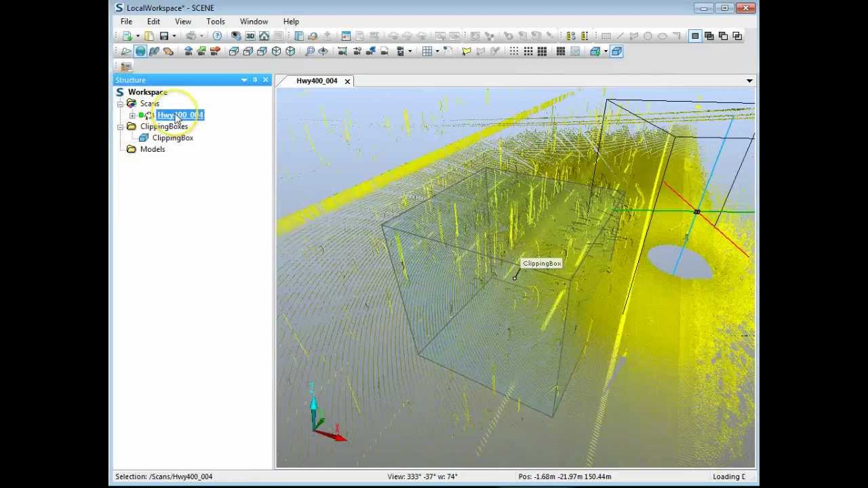Open the view tab list dropdown arrow

(749, 81)
